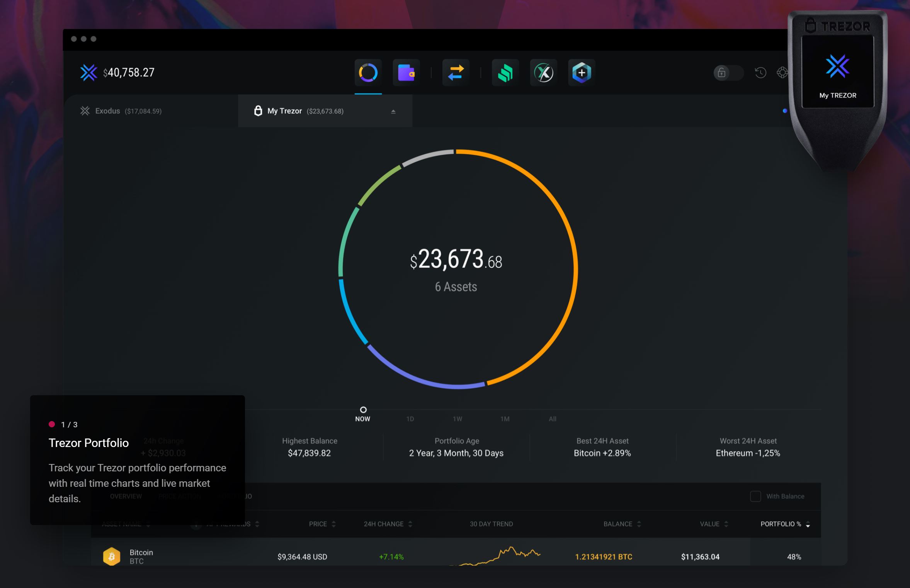Click the Exodus logo beside total balance
910x588 pixels.
[x=88, y=73]
